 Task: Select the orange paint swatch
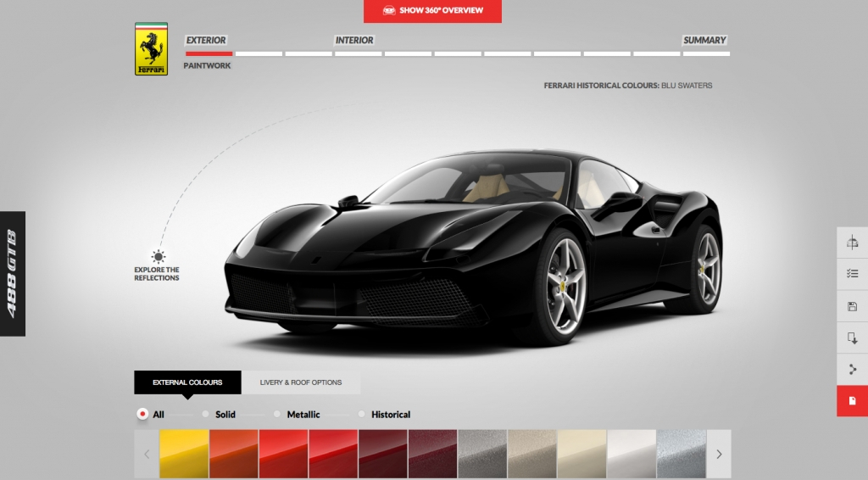[x=234, y=454]
